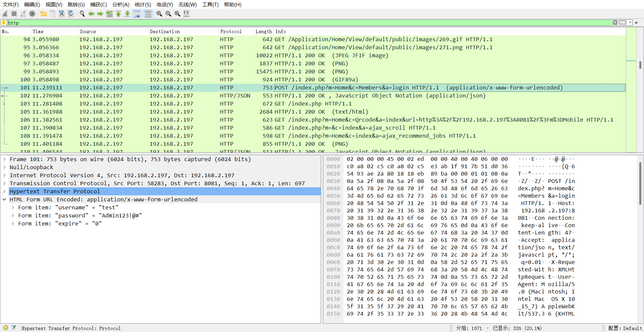Open the 文件(F) menu
644x332 pixels.
[11, 4]
